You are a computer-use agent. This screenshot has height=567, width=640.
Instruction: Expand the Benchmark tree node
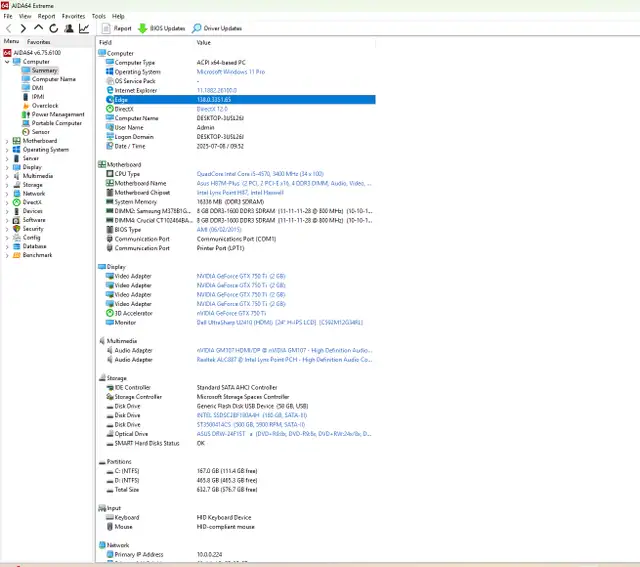7,256
